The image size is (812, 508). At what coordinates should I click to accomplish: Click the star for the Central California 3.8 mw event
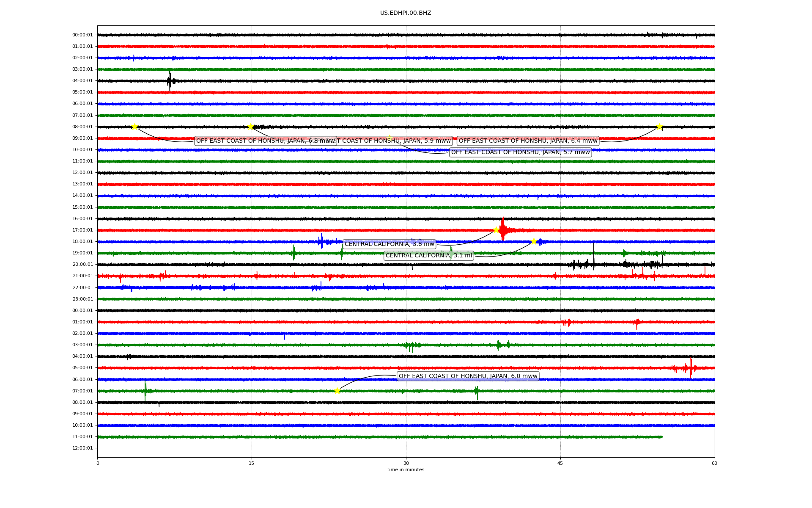point(496,230)
